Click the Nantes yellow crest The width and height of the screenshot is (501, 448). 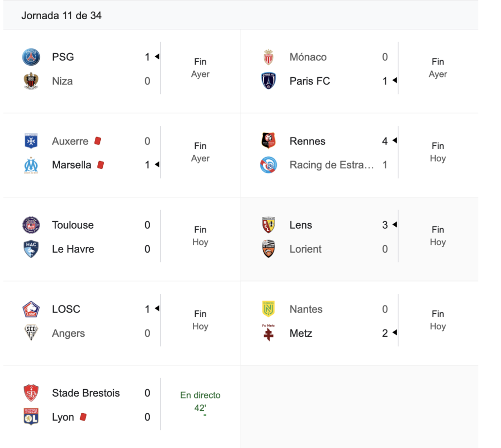click(x=269, y=309)
